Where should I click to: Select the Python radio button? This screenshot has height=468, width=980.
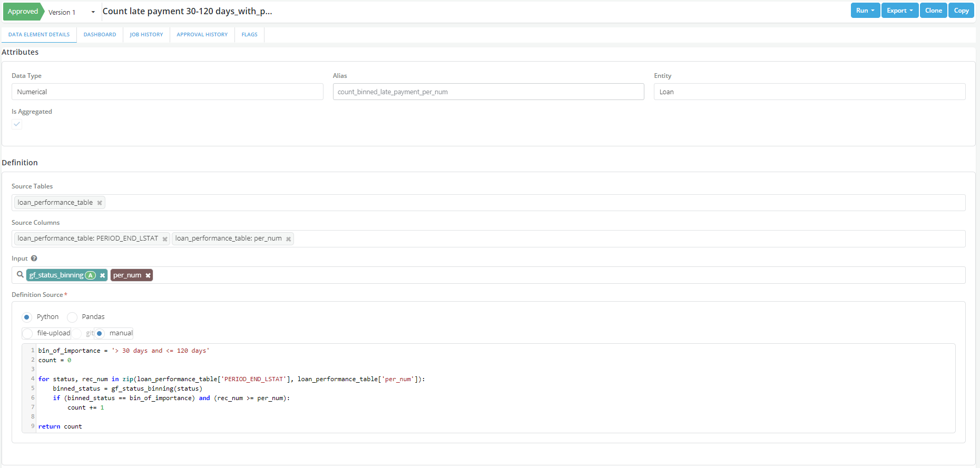pyautogui.click(x=27, y=317)
